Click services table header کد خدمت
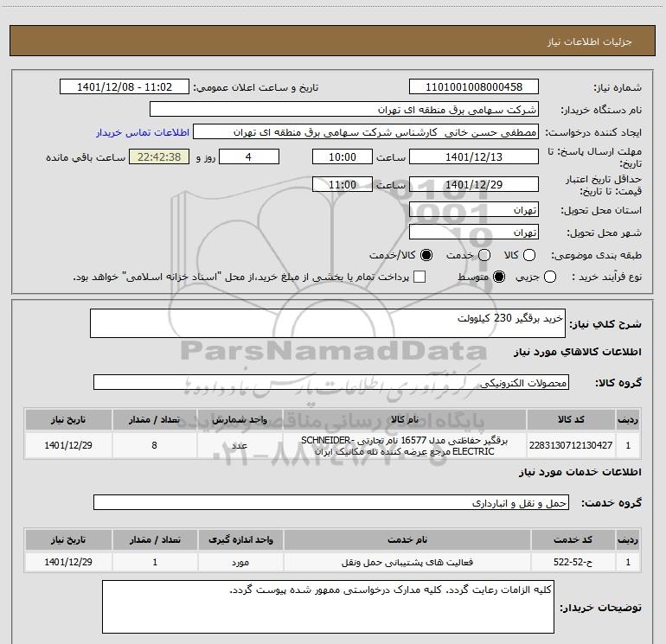Viewport: 666px width, 644px height. pyautogui.click(x=573, y=539)
